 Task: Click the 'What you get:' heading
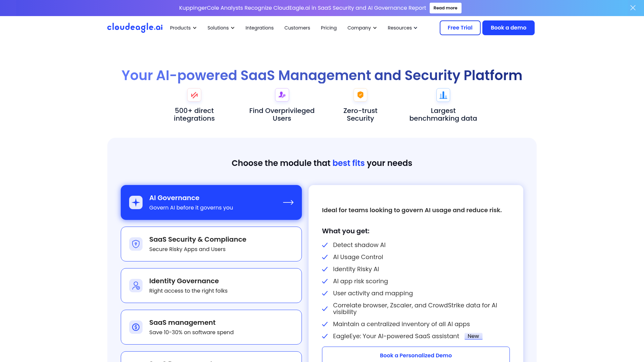coord(345,231)
